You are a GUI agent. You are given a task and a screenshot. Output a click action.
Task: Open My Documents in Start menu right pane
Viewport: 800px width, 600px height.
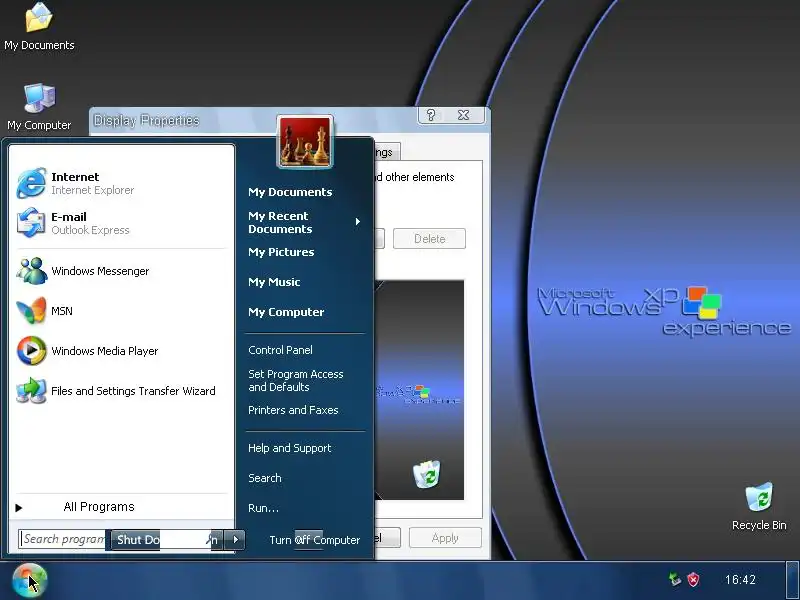tap(290, 192)
